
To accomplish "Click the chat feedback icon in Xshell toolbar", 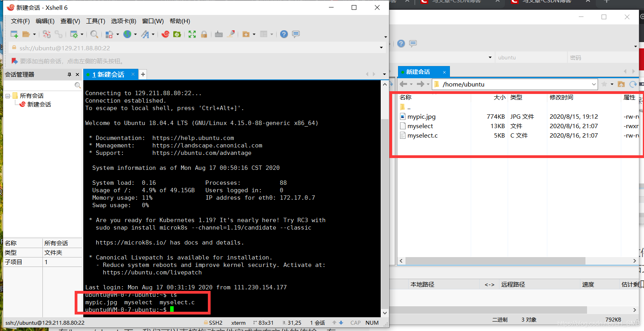I will coord(296,34).
